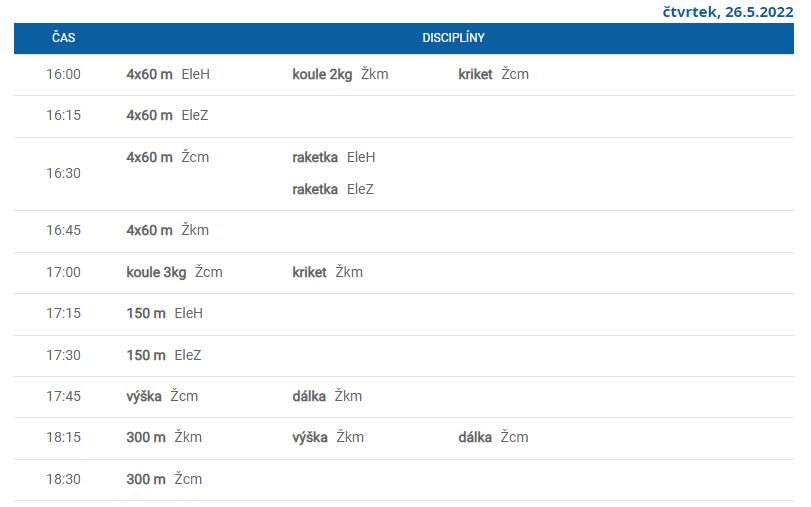Open the kriket Žcm event at 16:00
This screenshot has width=811, height=507.
pyautogui.click(x=493, y=74)
